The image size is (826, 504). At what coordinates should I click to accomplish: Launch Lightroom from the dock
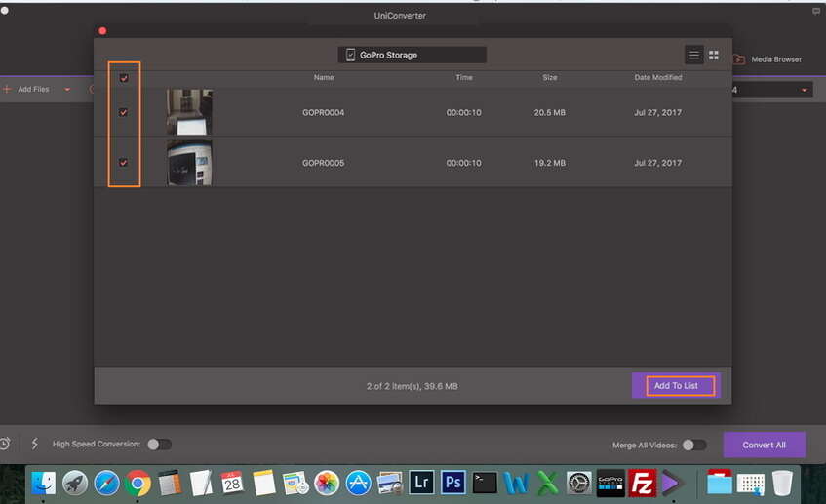421,483
